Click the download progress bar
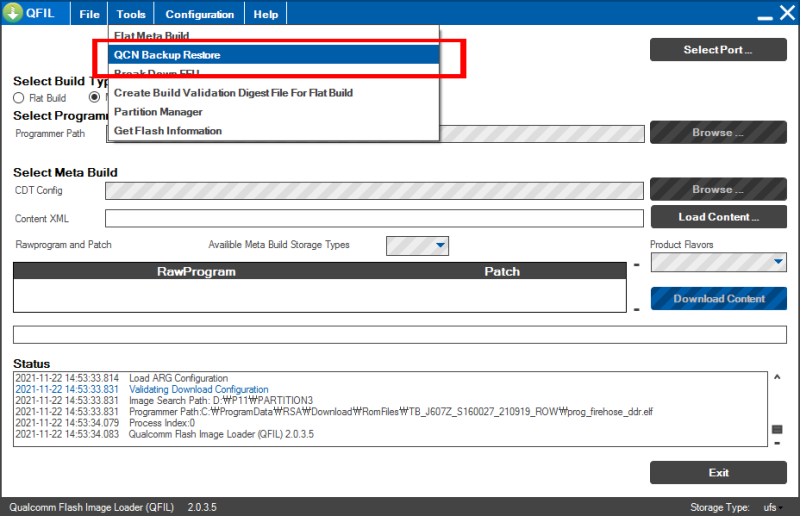This screenshot has width=800, height=516. [x=399, y=335]
